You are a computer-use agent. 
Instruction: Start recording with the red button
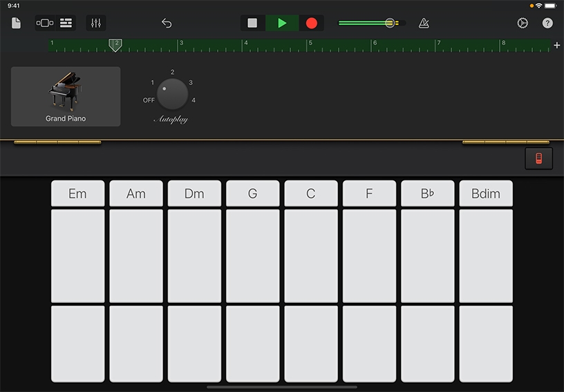[x=312, y=23]
